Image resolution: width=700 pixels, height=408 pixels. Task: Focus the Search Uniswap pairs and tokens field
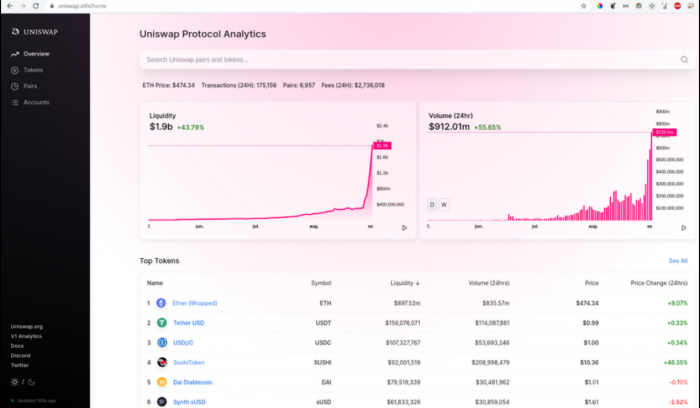pos(417,59)
